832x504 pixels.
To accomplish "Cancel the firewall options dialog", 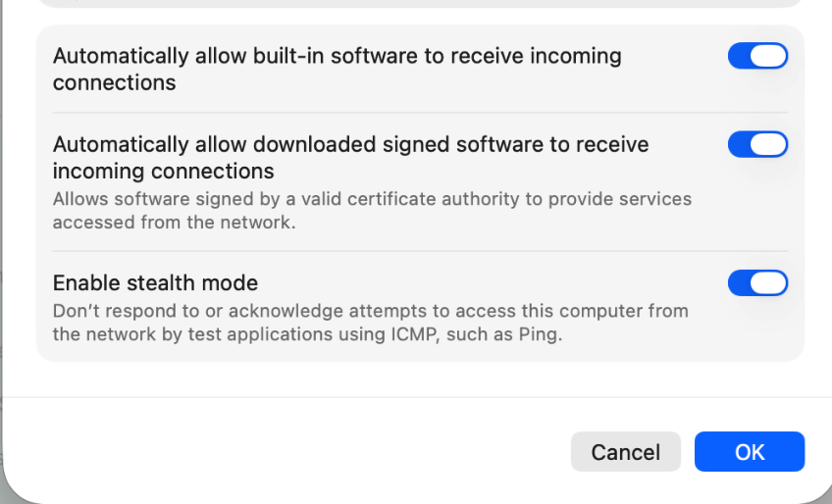I will [x=625, y=452].
